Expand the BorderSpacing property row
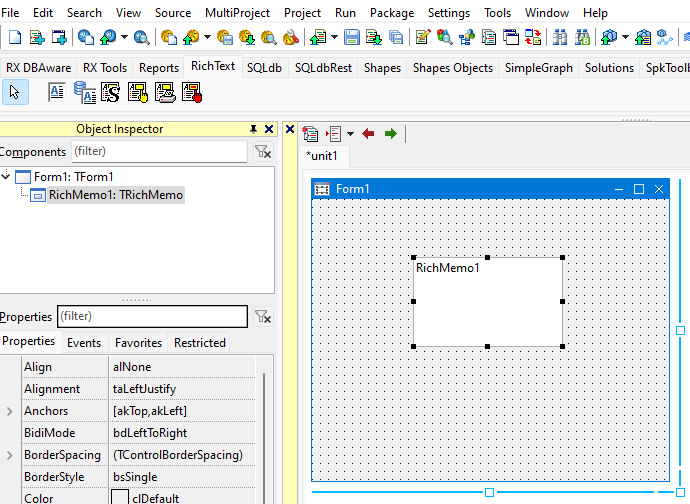 10,455
